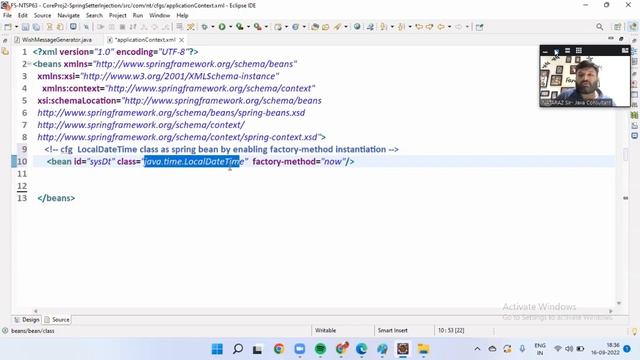Click the toolbar Search magnifier icon
The image size is (640, 360).
click(599, 27)
